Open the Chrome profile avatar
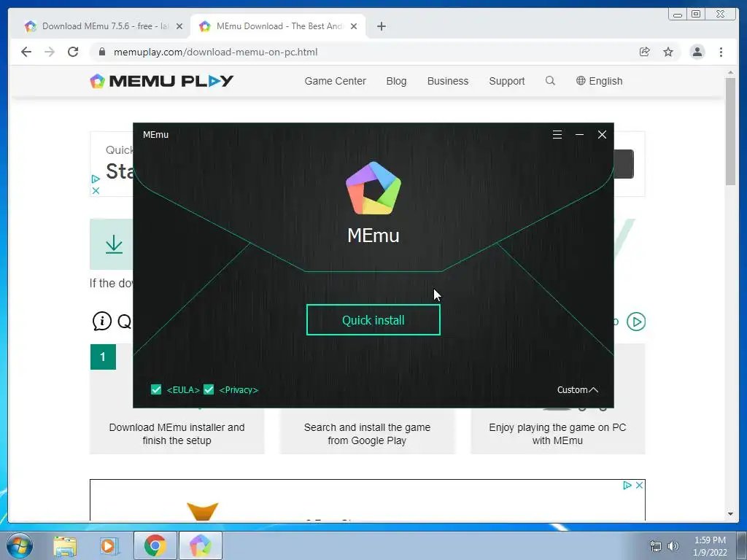 697,52
